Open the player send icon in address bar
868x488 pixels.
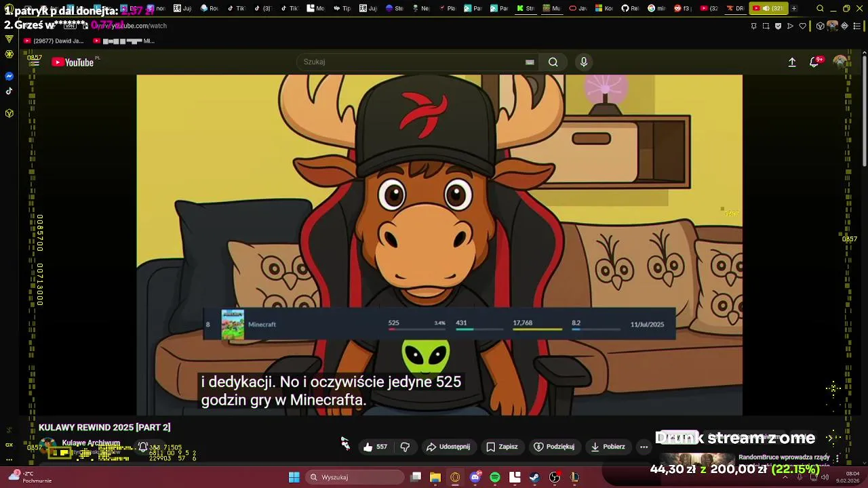pyautogui.click(x=790, y=26)
